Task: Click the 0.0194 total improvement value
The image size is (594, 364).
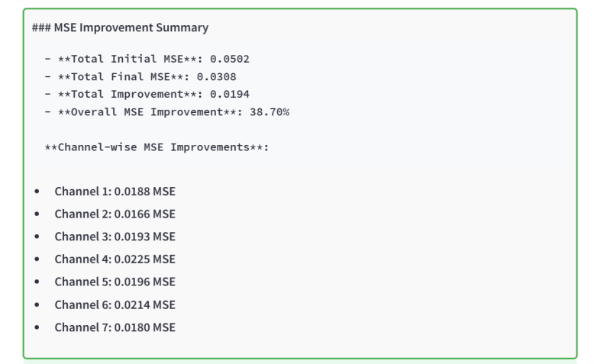Action: [230, 93]
